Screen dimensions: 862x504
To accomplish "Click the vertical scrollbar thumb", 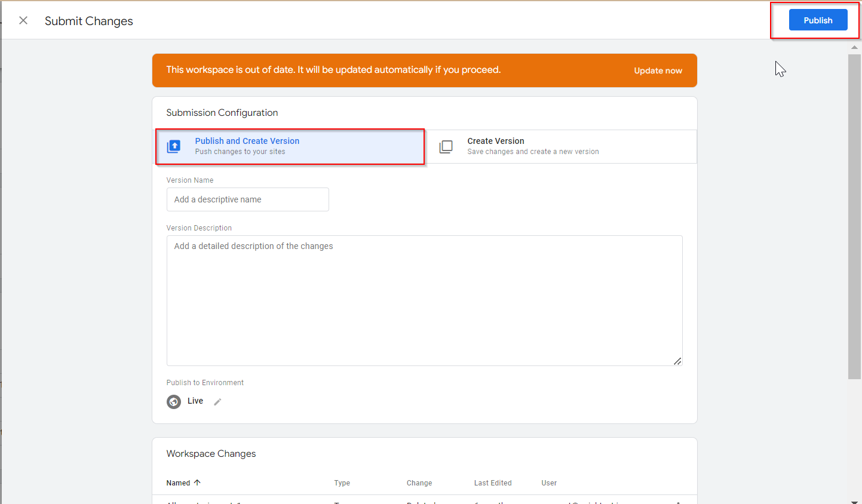I will 854,215.
